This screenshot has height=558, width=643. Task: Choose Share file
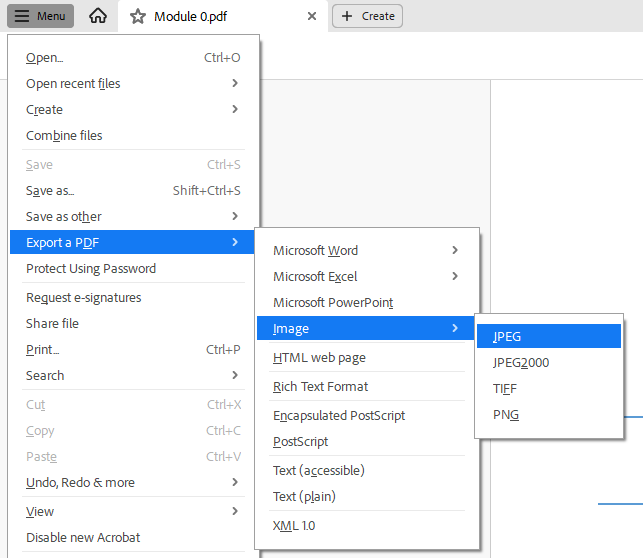133,323
